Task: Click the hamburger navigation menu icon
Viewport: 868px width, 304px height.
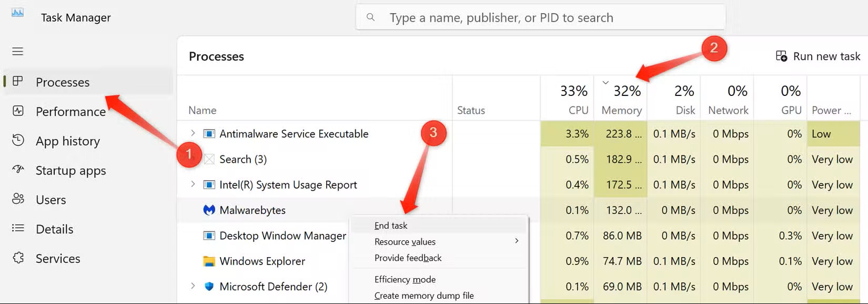Action: point(18,51)
